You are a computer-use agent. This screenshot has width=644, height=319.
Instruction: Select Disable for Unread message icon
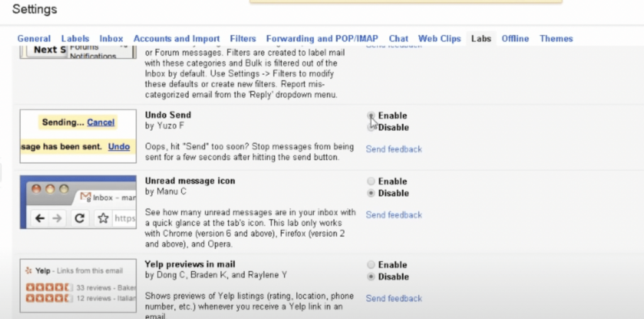click(371, 193)
